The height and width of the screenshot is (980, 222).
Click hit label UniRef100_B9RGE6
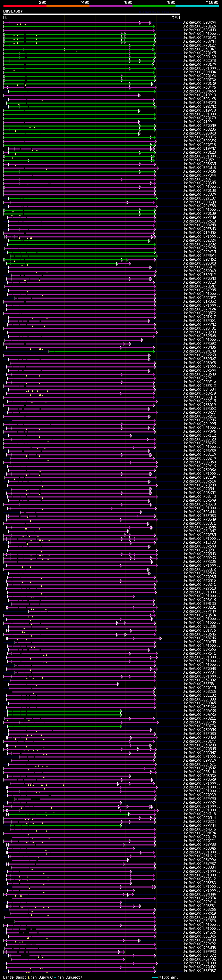pos(199,141)
